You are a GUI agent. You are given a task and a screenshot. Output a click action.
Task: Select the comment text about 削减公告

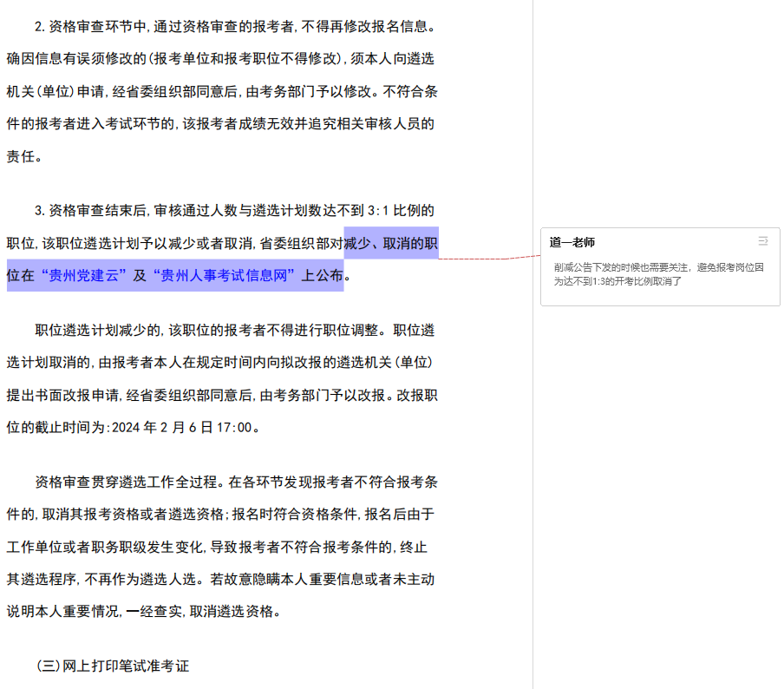click(x=658, y=274)
